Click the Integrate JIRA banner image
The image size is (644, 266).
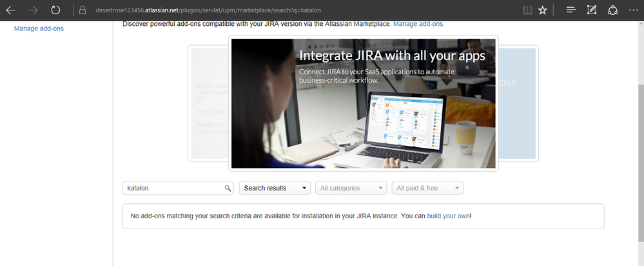click(364, 103)
